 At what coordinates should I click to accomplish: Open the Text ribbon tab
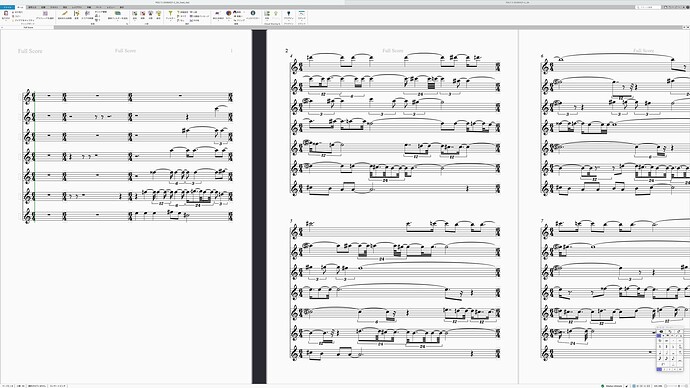(54, 7)
